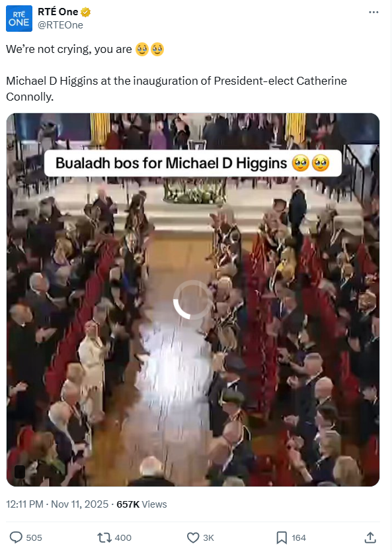Click the RTÉ One display name
This screenshot has height=552, width=392.
coord(58,12)
